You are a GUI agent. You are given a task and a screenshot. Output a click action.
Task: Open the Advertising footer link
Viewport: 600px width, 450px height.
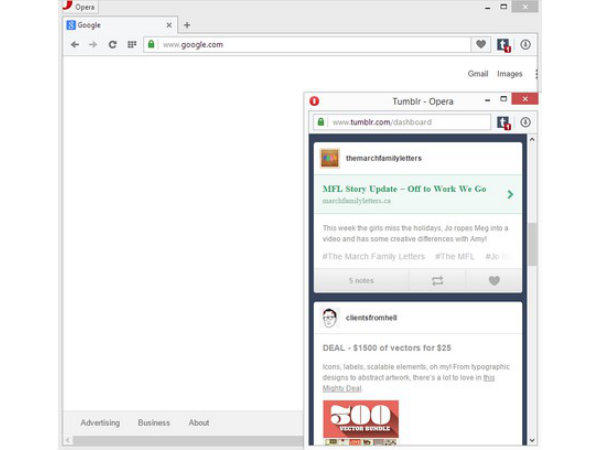tap(100, 423)
